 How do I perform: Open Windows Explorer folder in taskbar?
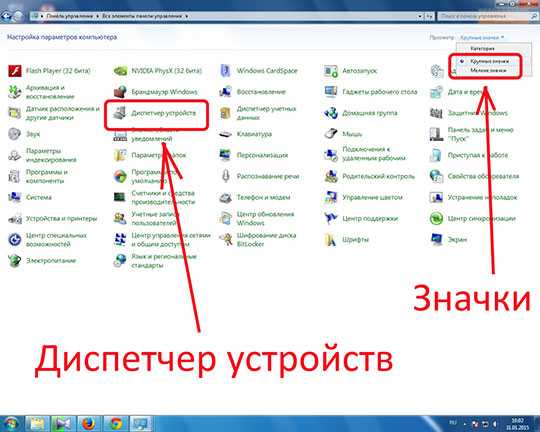(x=37, y=424)
